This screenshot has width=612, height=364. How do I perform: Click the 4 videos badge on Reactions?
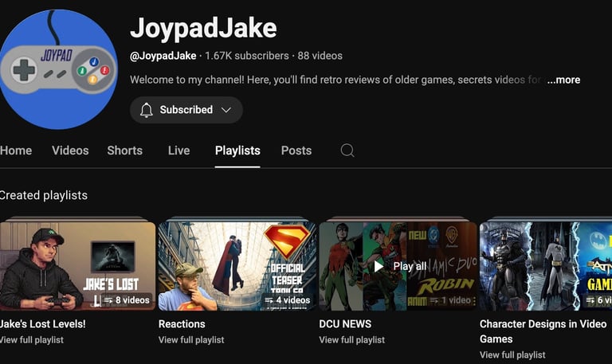287,300
